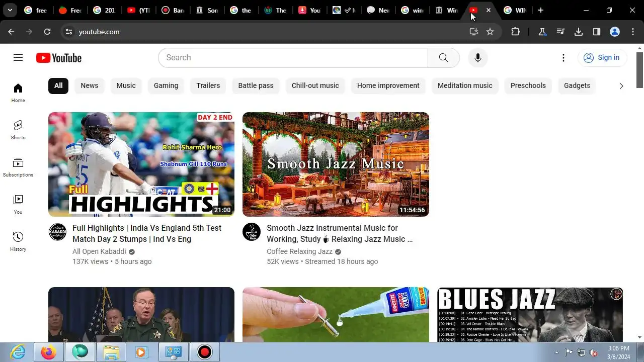This screenshot has height=362, width=644.
Task: Select the Meditation music chip
Action: click(465, 85)
